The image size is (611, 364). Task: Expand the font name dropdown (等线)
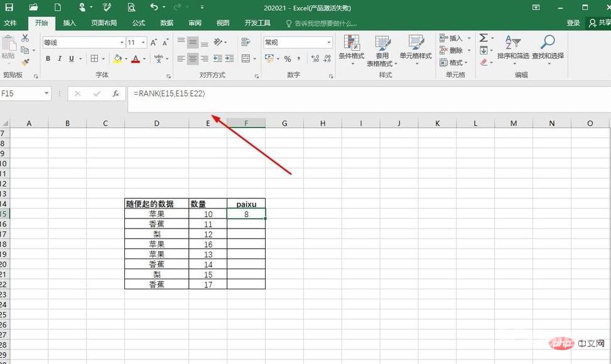pos(121,43)
